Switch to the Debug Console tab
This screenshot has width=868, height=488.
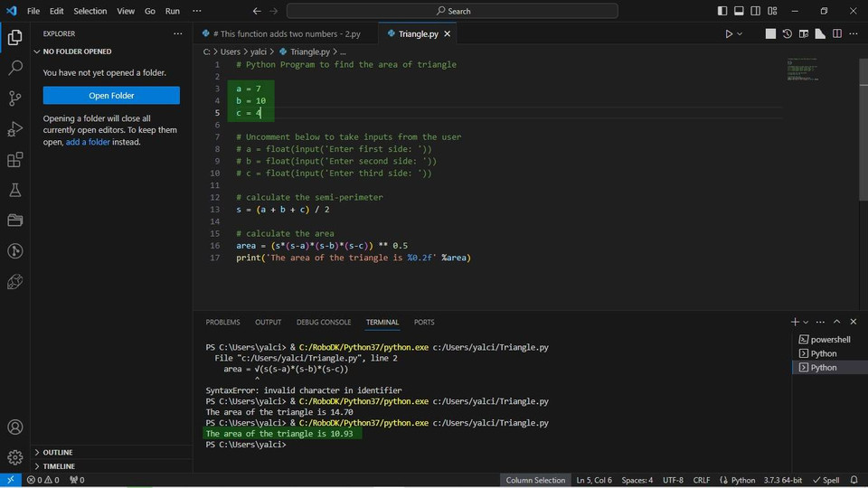click(x=324, y=322)
